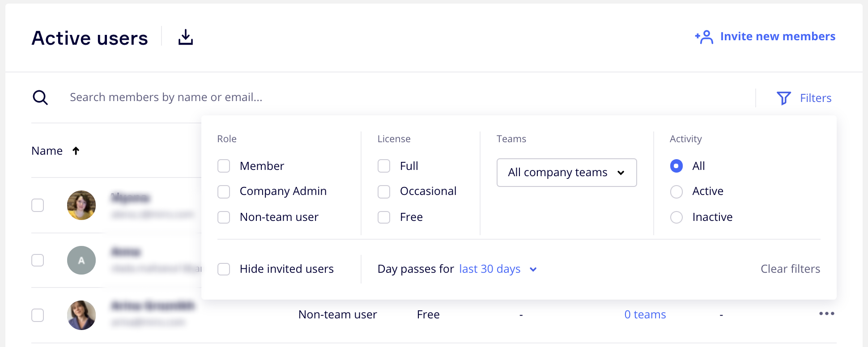Toggle Hide invited users checkbox
The image size is (868, 347).
(x=224, y=269)
